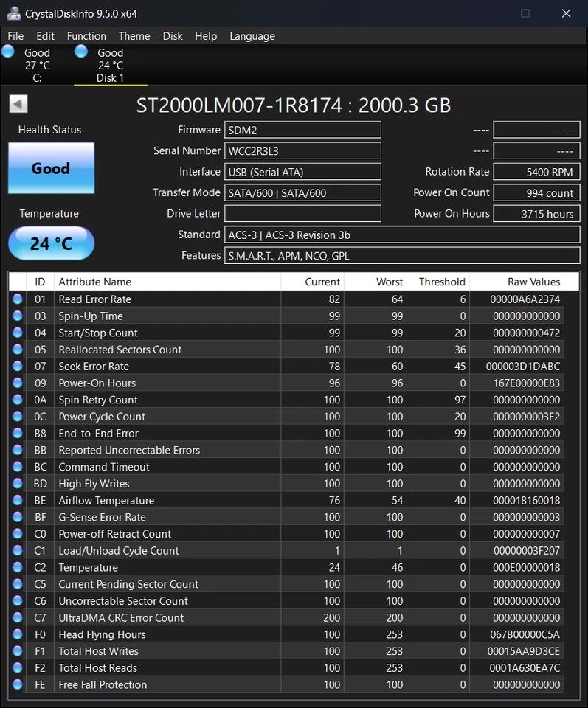Click status orb of Spin-Up Time row
Screen dimensions: 588x708
point(18,316)
